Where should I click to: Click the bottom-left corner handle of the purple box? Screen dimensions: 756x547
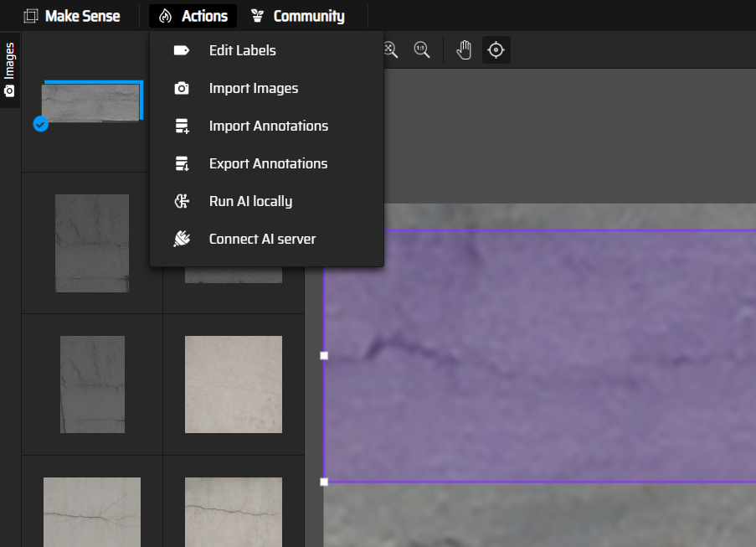324,482
